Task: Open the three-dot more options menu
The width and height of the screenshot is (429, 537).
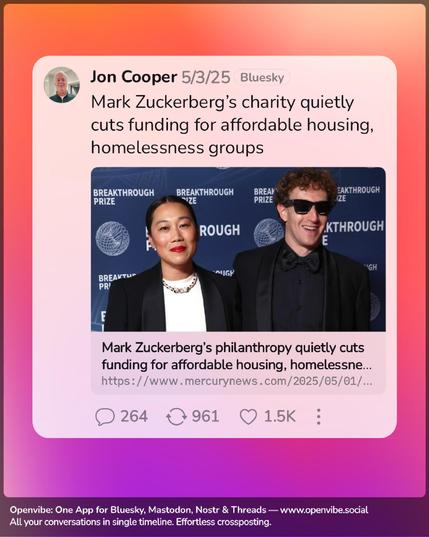Action: tap(318, 417)
